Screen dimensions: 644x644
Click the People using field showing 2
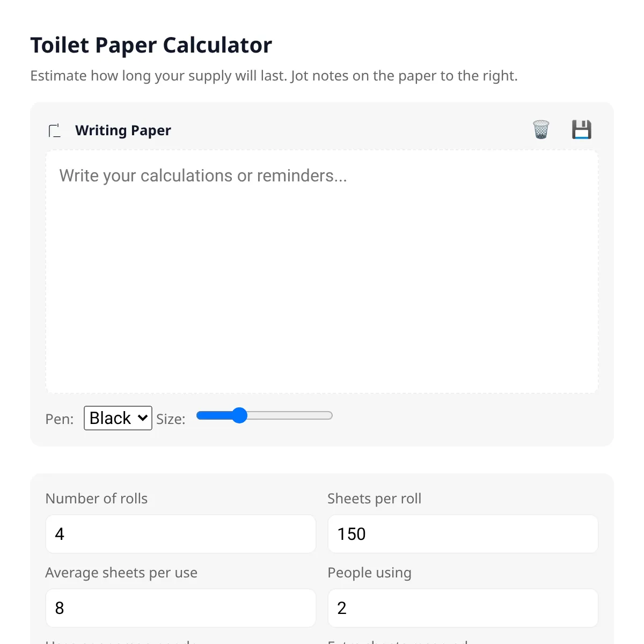click(463, 608)
